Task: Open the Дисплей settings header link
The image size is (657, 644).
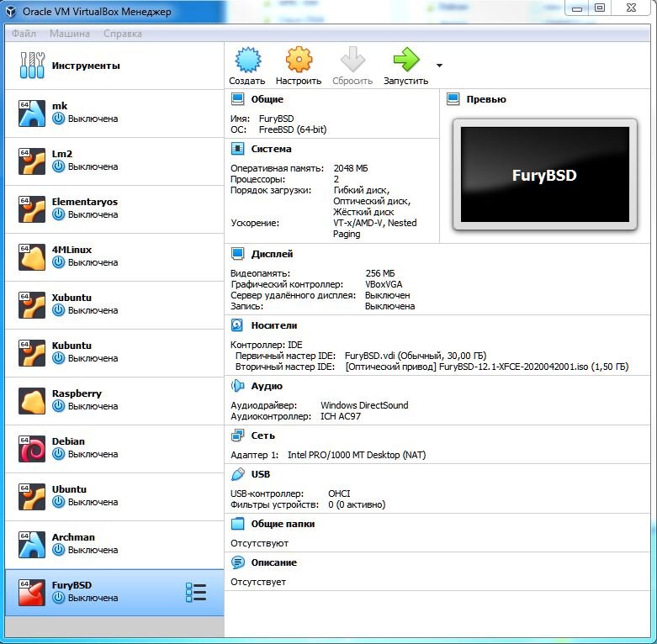Action: [x=272, y=254]
